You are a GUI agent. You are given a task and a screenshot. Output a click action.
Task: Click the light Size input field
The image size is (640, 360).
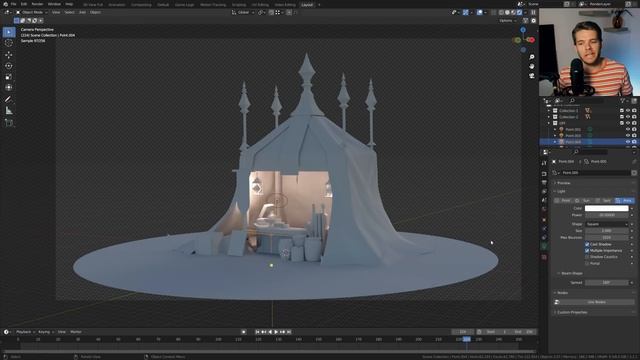click(607, 231)
